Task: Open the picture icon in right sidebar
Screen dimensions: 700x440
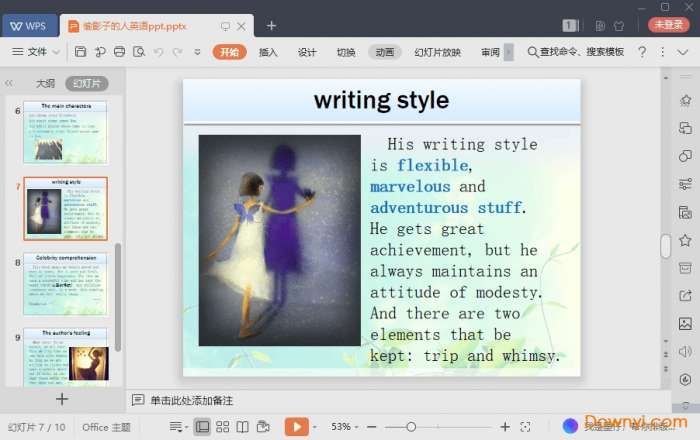Action: click(685, 324)
